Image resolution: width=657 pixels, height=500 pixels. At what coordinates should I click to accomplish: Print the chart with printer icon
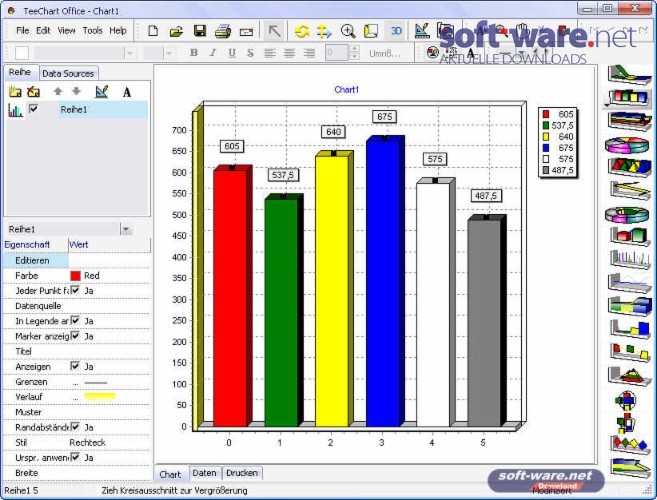point(223,31)
